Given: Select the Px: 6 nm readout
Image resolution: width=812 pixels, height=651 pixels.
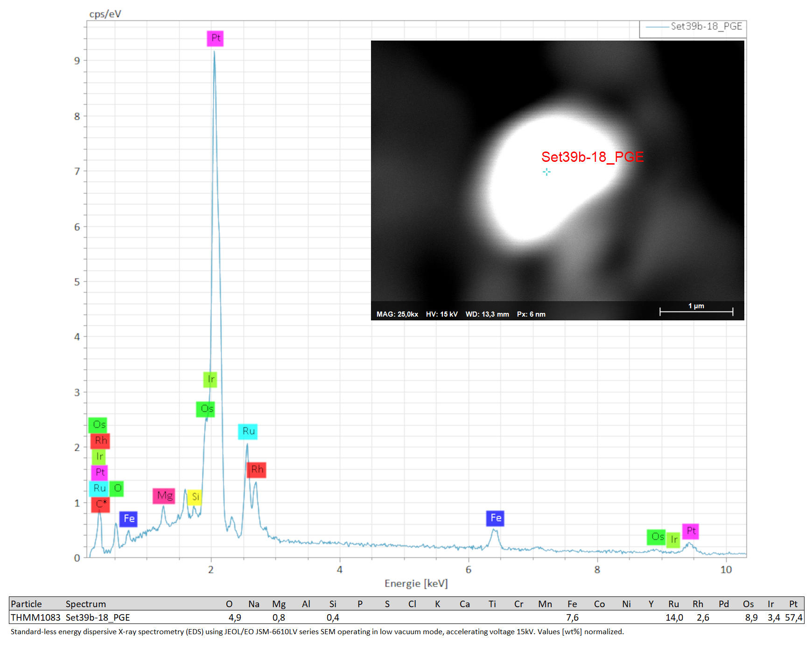Looking at the screenshot, I should (531, 314).
